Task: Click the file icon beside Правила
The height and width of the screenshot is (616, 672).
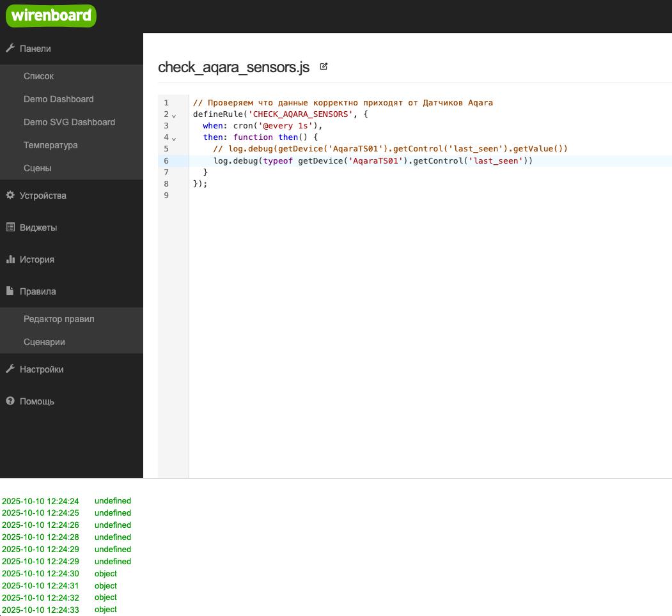Action: [10, 291]
